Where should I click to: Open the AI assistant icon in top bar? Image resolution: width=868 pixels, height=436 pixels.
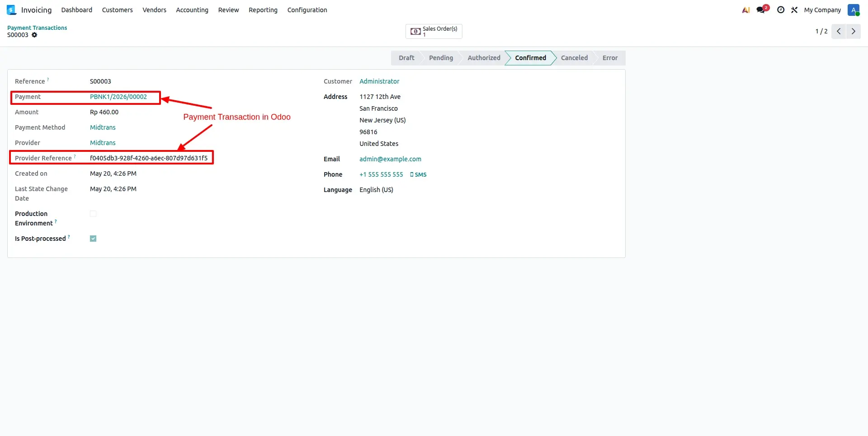[746, 10]
